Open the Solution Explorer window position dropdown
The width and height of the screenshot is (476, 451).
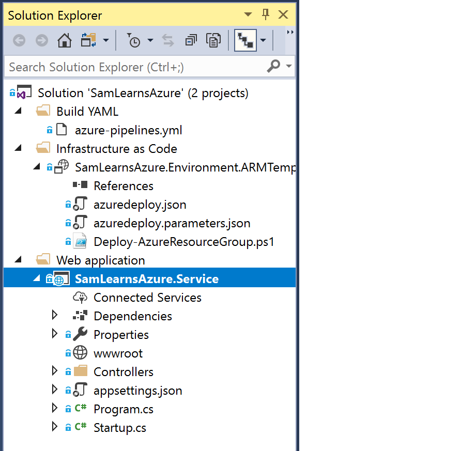248,15
